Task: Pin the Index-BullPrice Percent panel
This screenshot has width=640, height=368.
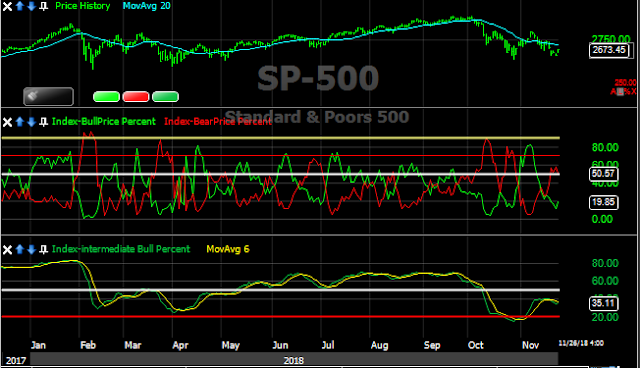Action: (43, 122)
